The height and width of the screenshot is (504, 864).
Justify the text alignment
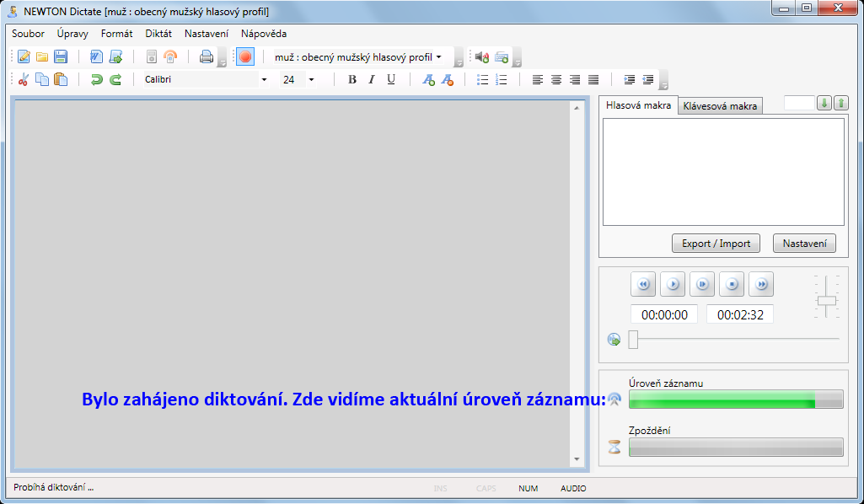[593, 80]
